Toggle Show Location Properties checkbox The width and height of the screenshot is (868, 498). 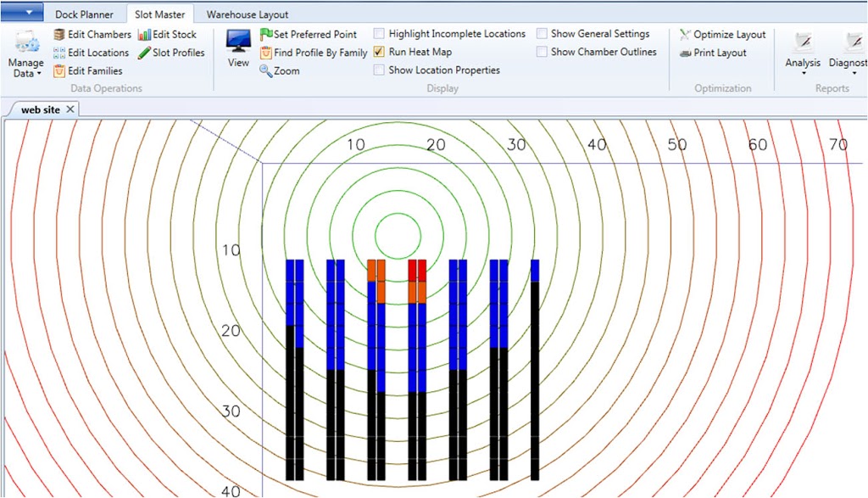[x=379, y=70]
